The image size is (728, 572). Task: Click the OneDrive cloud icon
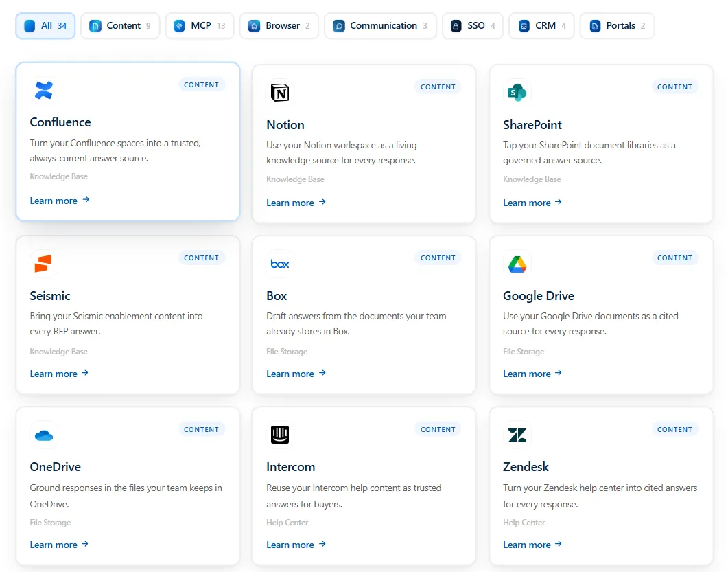coord(44,435)
